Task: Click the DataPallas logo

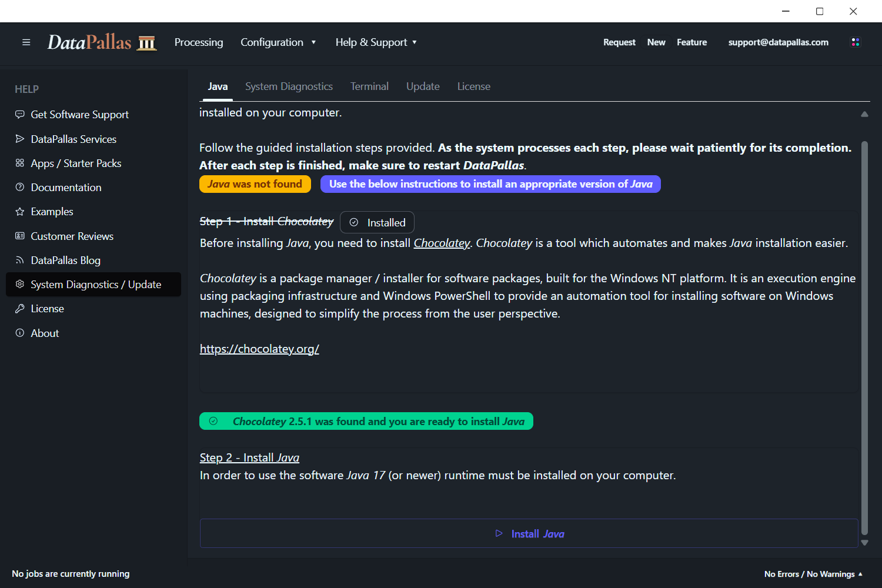Action: coord(102,42)
